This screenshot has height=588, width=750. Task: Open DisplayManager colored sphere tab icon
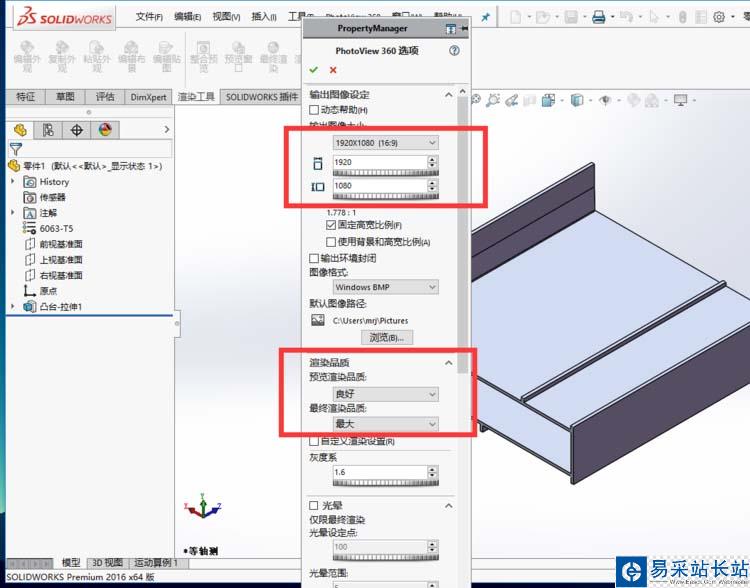(x=105, y=130)
